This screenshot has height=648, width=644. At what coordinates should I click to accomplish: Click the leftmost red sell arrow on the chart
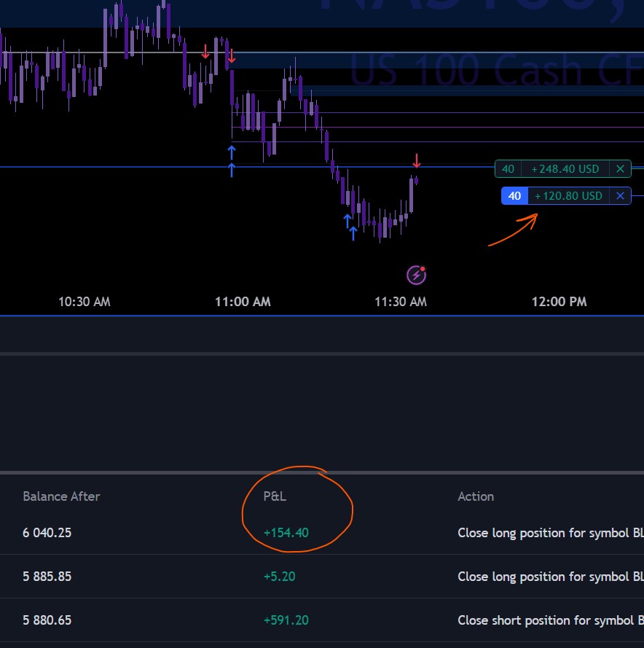pyautogui.click(x=205, y=52)
